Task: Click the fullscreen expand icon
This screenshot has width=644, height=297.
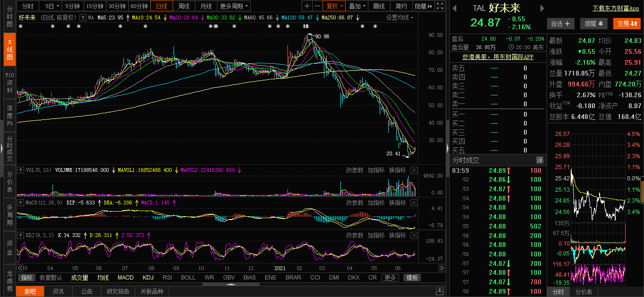Action: [440, 6]
